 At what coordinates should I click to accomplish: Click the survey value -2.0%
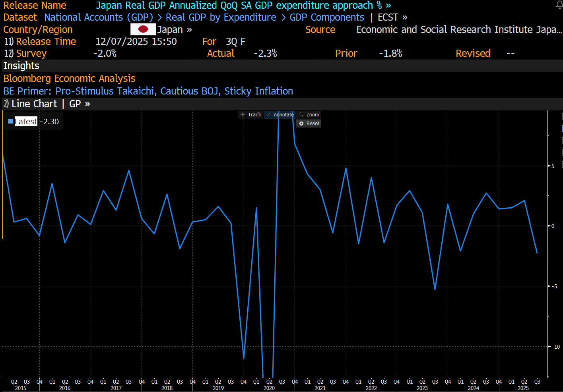[x=105, y=54]
